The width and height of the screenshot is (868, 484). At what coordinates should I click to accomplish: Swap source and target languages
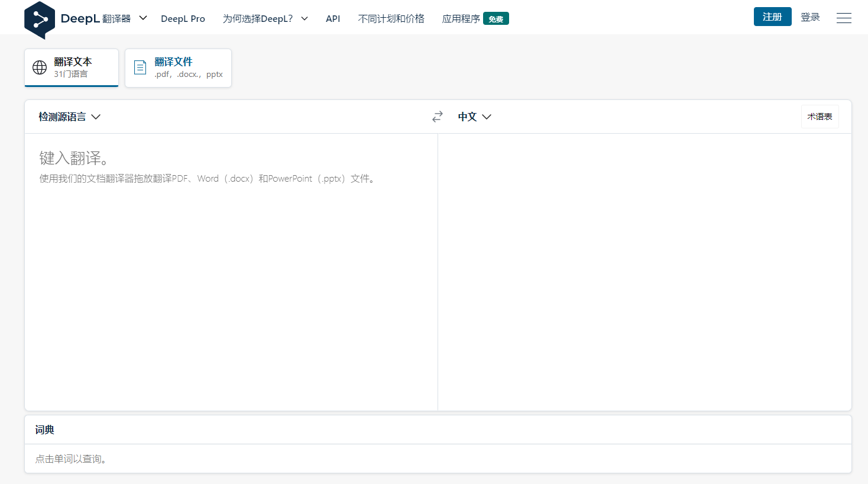coord(438,117)
